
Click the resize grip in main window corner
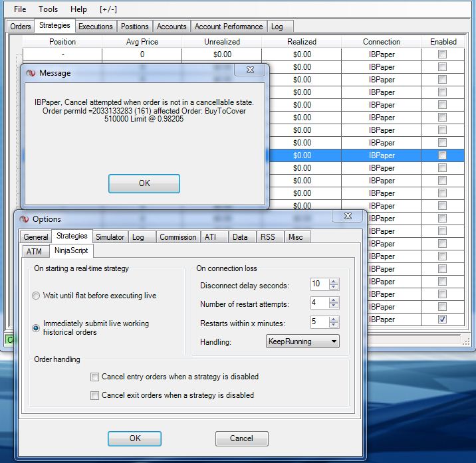pyautogui.click(x=465, y=342)
